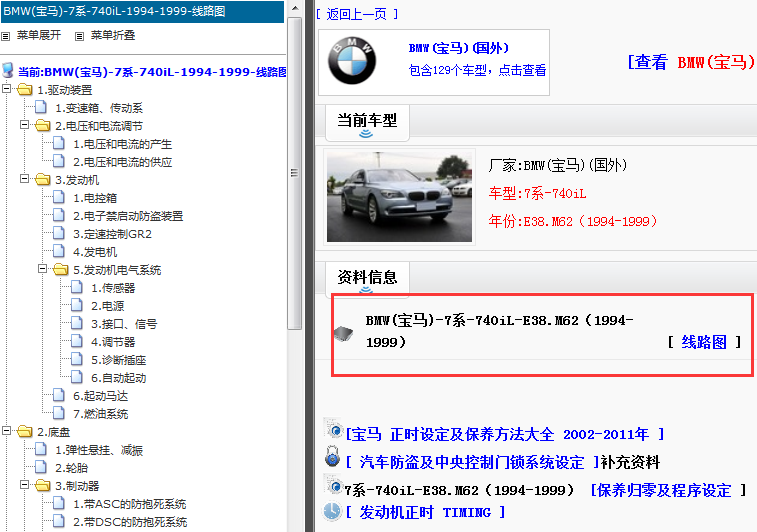757x532 pixels.
Task: Click 菜单折叠 to collapse menu
Action: 113,35
